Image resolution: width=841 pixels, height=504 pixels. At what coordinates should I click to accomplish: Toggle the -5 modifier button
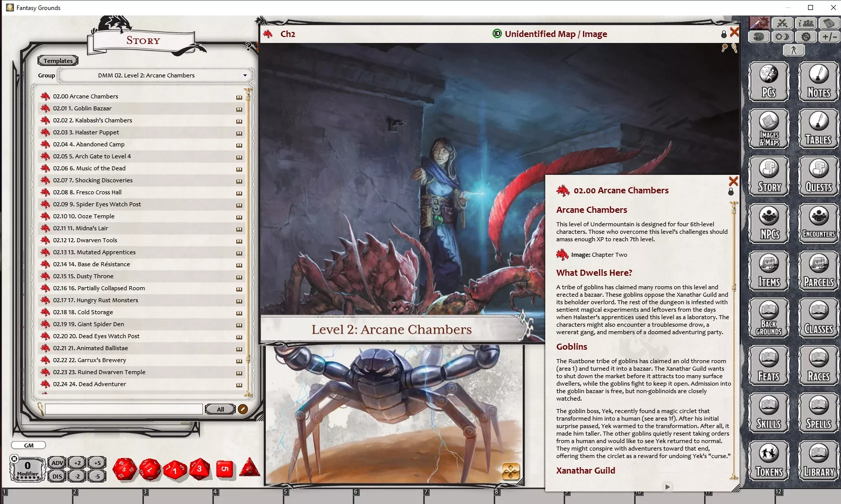(97, 477)
